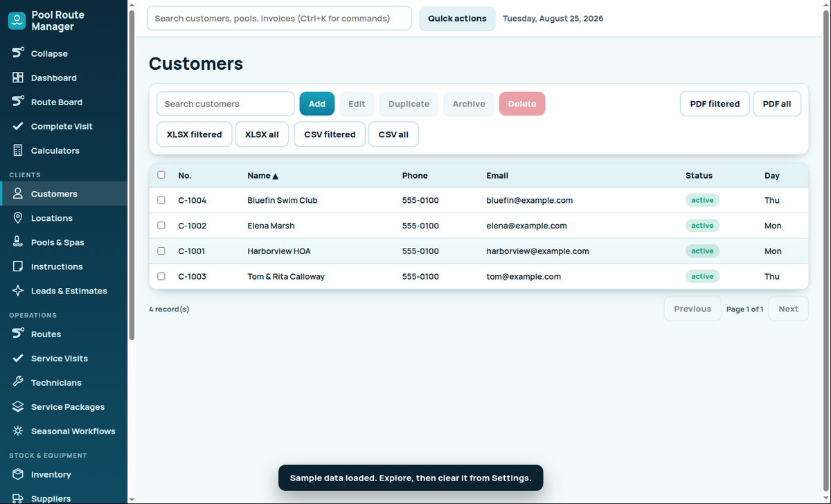Click the Calculators icon
This screenshot has height=504, width=831.
[19, 150]
